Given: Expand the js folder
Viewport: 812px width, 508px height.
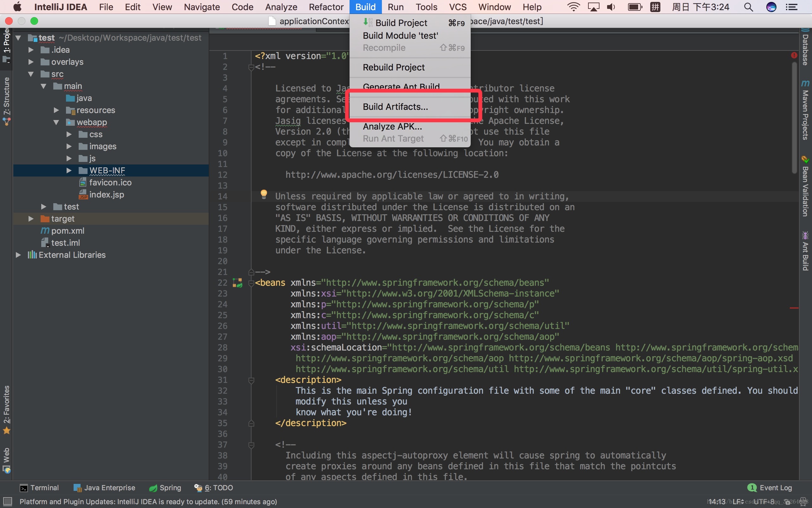Looking at the screenshot, I should tap(69, 158).
